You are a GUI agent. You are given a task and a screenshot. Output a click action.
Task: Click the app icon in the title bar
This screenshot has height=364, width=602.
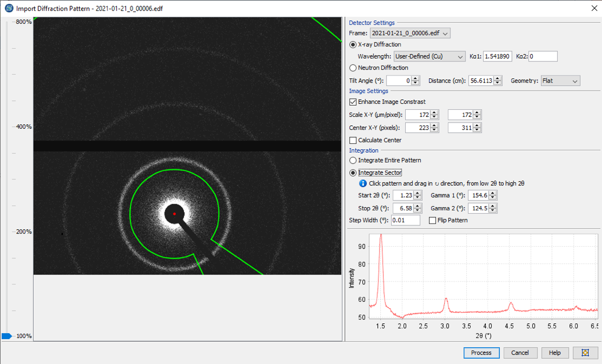(x=9, y=8)
